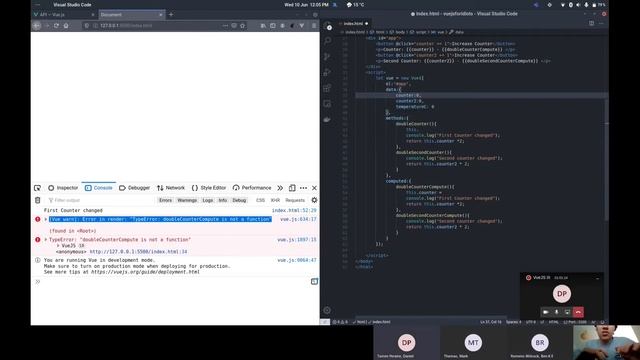Open a new browser tab
The height and width of the screenshot is (360, 640).
(171, 14)
